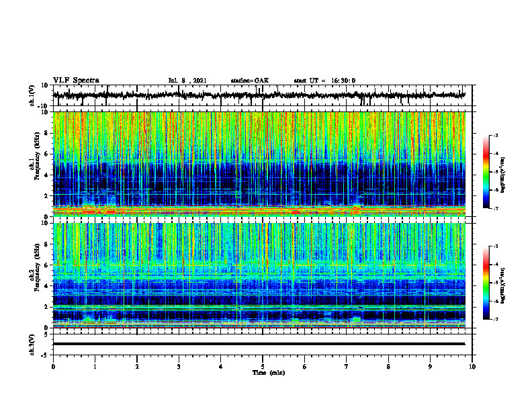Click the time axis tick label '4'
The image size is (532, 411).
coord(221,367)
